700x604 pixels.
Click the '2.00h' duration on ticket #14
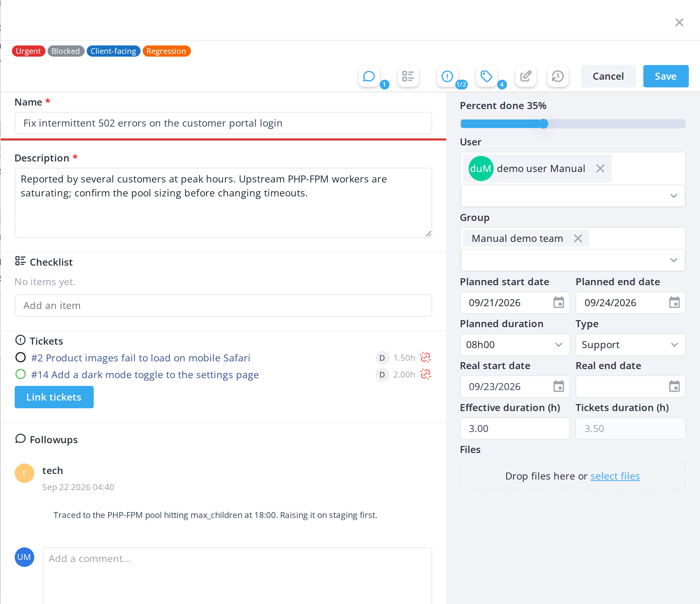tap(404, 375)
